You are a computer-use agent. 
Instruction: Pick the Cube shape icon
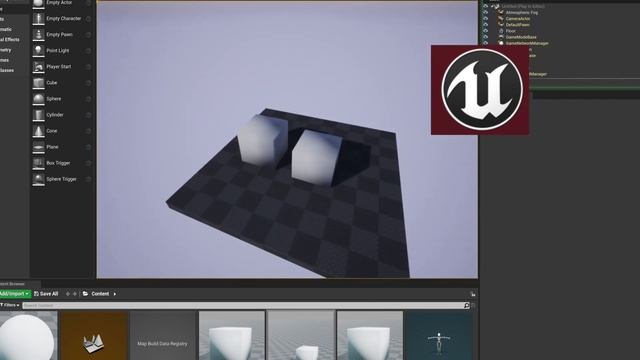click(x=38, y=82)
